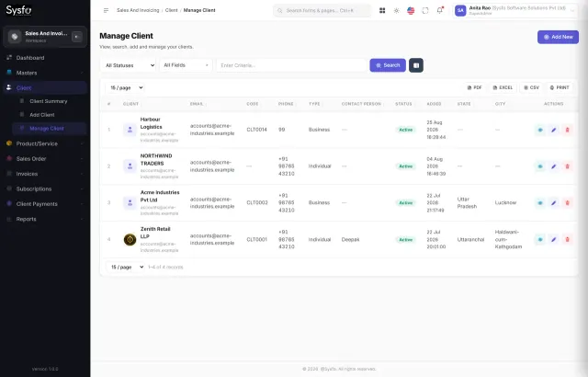Click Lucknow city cell
This screenshot has height=377, width=588.
click(505, 202)
